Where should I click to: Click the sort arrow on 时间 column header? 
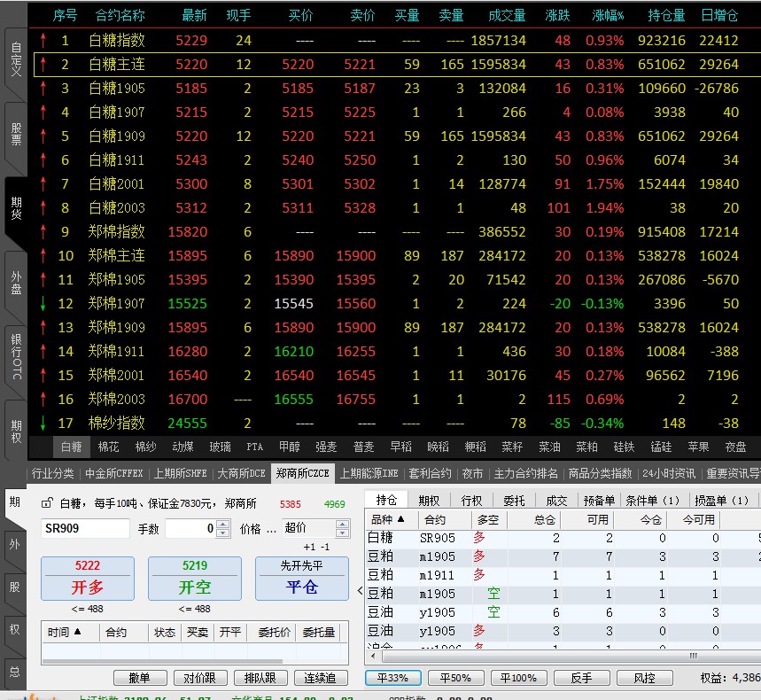[x=77, y=632]
